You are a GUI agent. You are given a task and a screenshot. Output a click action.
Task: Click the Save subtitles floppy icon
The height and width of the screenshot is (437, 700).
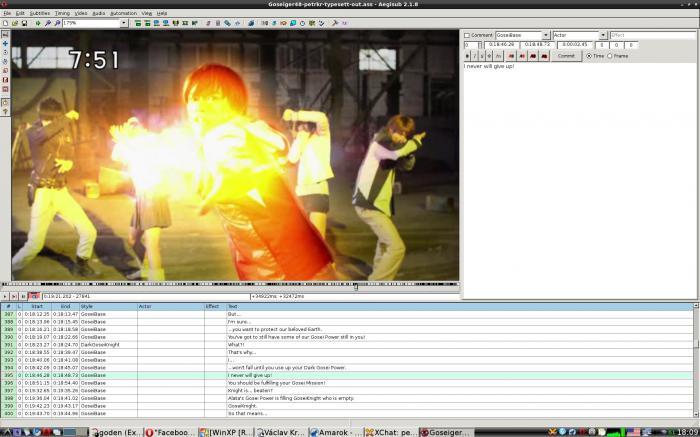pos(24,23)
